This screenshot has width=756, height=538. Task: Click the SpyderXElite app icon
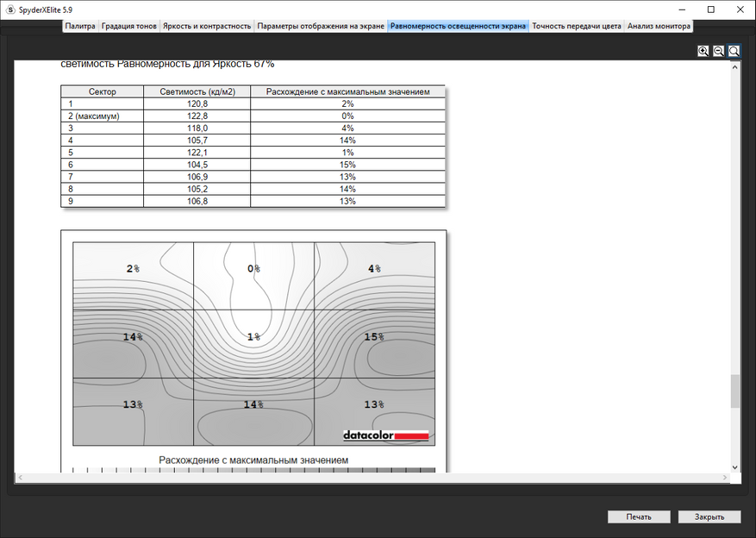pos(10,9)
